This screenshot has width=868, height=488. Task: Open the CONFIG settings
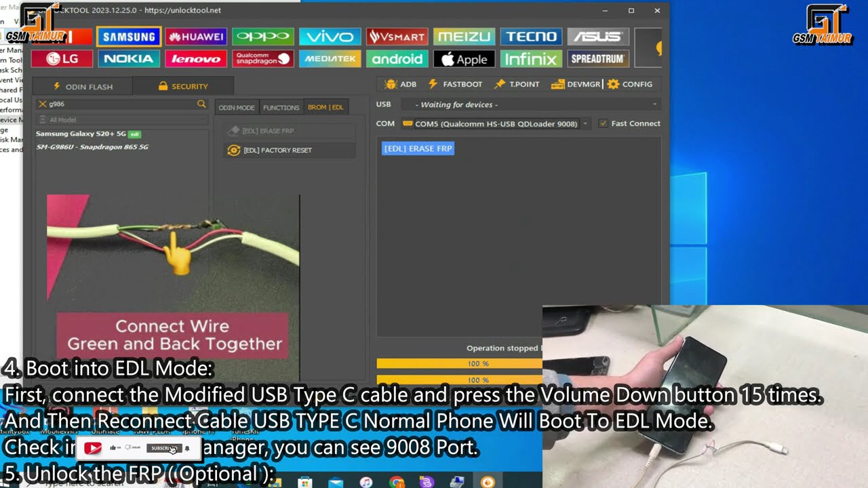tap(630, 84)
